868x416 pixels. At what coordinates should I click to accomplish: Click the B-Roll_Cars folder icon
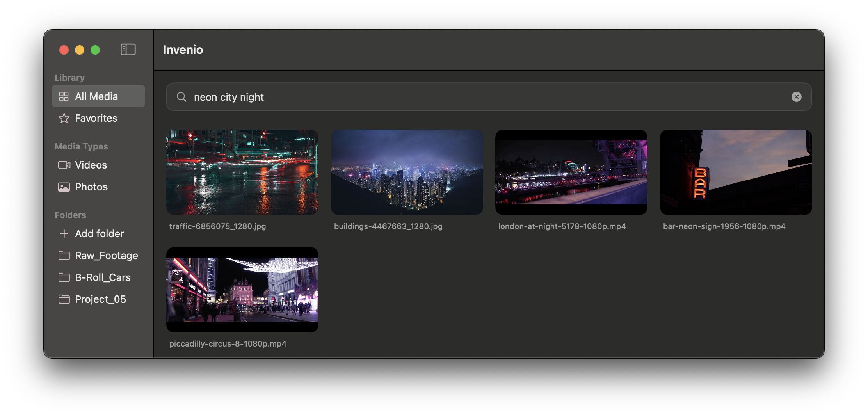click(x=64, y=277)
